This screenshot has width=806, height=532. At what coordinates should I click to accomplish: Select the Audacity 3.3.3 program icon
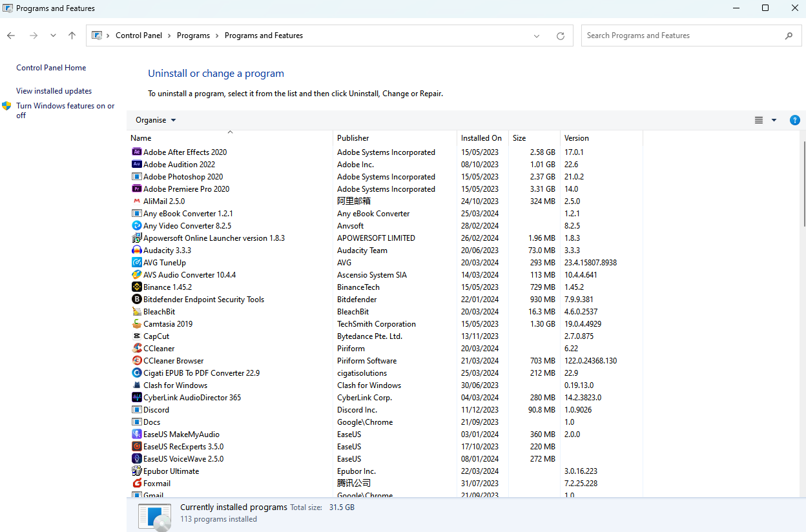pyautogui.click(x=136, y=251)
